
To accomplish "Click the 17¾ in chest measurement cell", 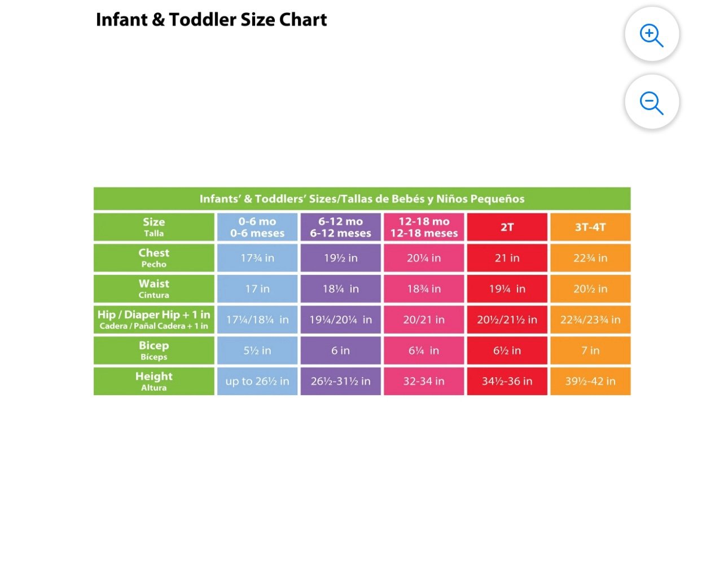I will 257,258.
